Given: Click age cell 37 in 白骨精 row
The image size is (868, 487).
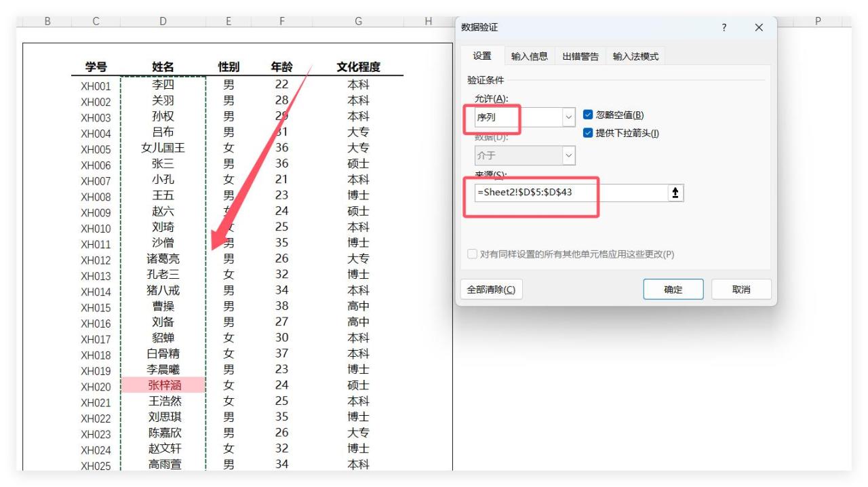Looking at the screenshot, I should 281,353.
